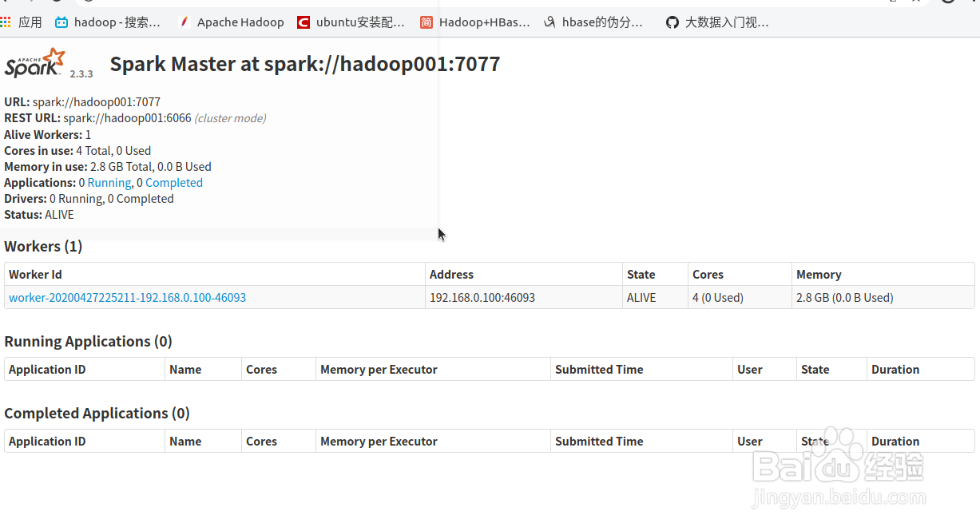Click the Hadoop+HBase bookmark icon
Screen dimensions: 980x531
(x=427, y=22)
